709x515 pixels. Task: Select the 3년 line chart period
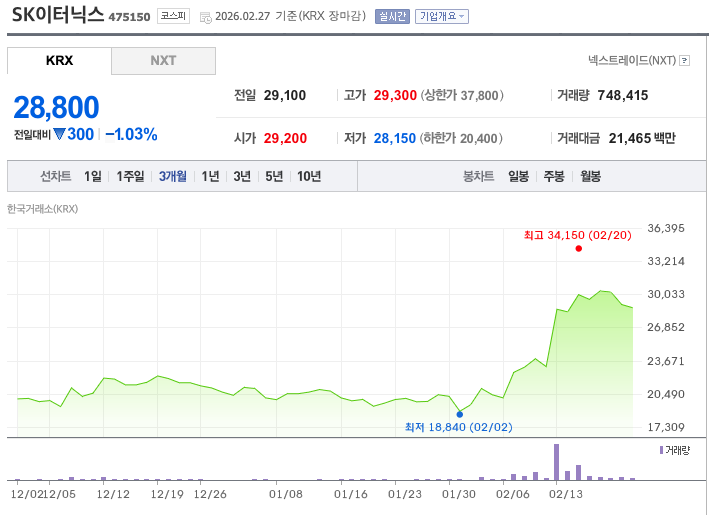[x=242, y=176]
